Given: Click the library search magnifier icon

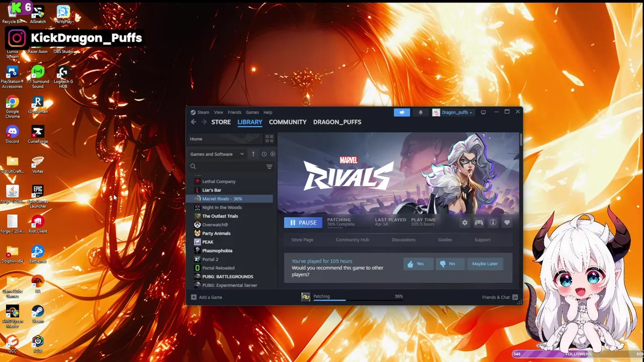Looking at the screenshot, I should [x=193, y=166].
